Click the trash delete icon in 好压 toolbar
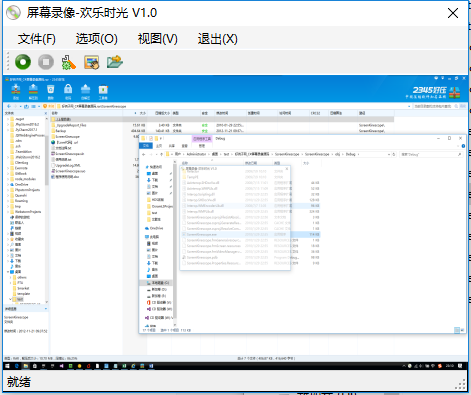Image resolution: width=471 pixels, height=395 pixels. (51, 92)
